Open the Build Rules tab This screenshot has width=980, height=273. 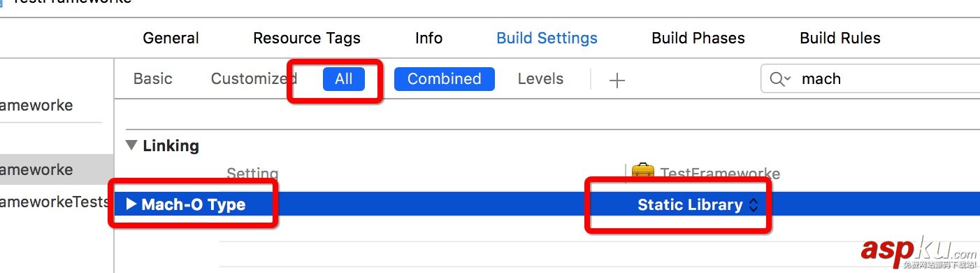[840, 38]
